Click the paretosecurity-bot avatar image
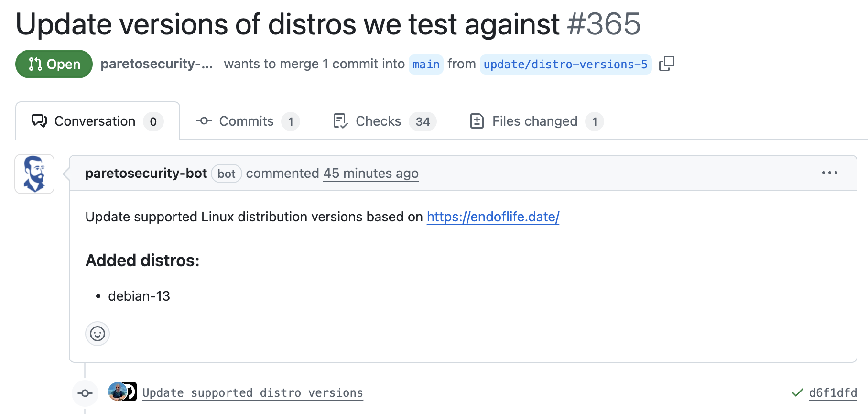The image size is (868, 414). 34,174
